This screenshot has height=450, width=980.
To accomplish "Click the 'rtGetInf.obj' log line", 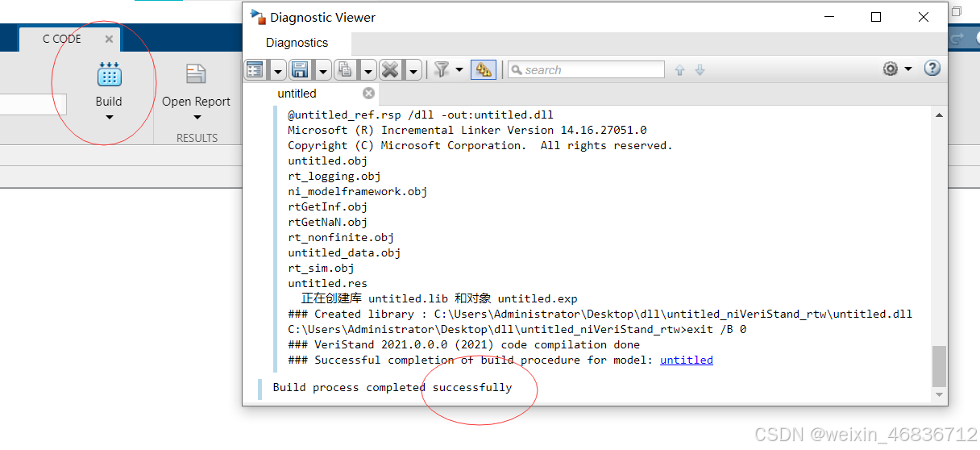I will 327,206.
